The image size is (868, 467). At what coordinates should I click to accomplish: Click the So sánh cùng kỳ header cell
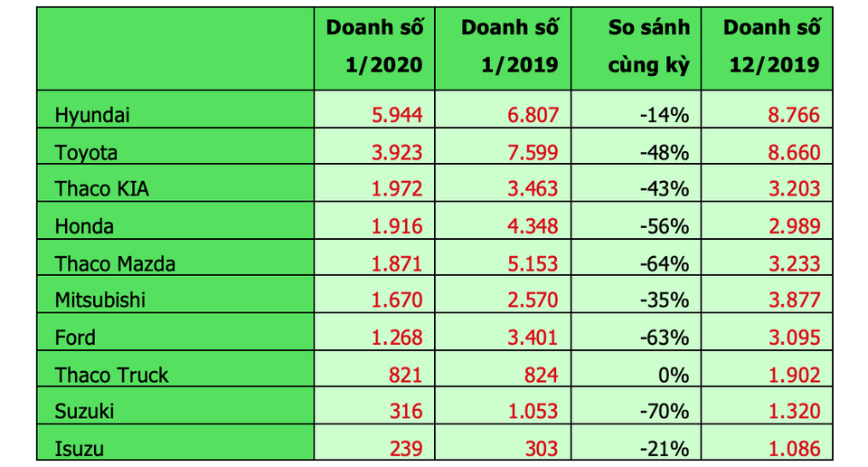coord(636,49)
